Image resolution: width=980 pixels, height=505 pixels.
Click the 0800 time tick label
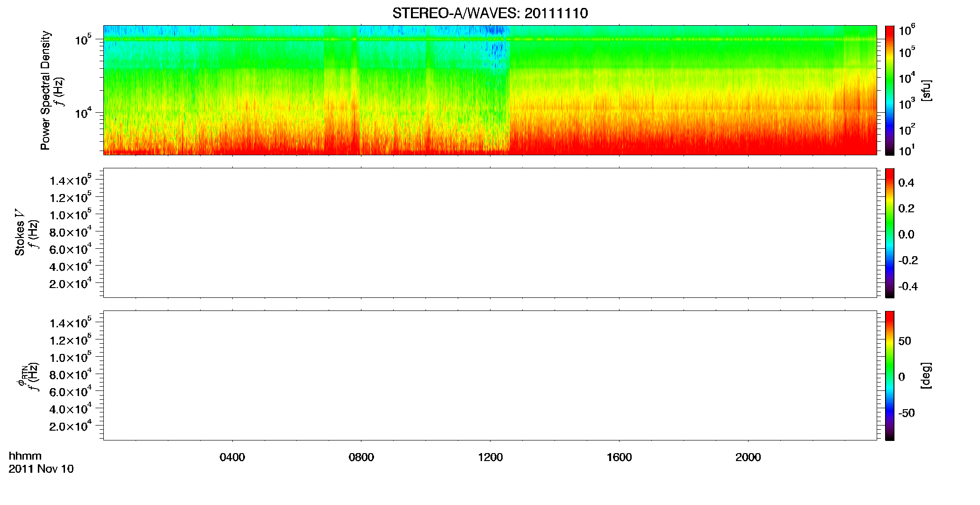(361, 457)
